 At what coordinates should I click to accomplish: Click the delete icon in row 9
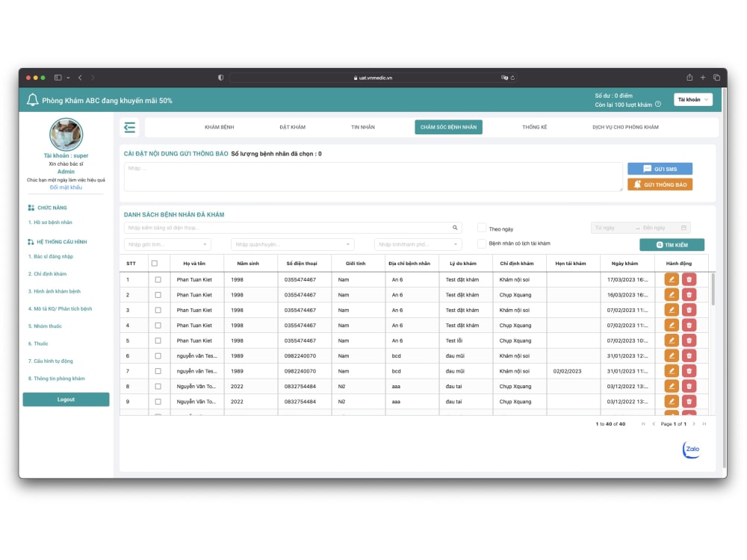(x=689, y=402)
